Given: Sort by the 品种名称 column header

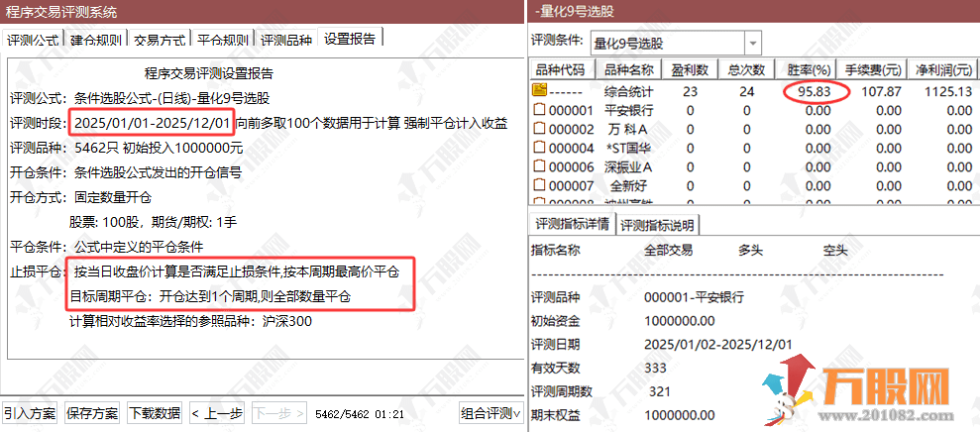Looking at the screenshot, I should (x=628, y=69).
